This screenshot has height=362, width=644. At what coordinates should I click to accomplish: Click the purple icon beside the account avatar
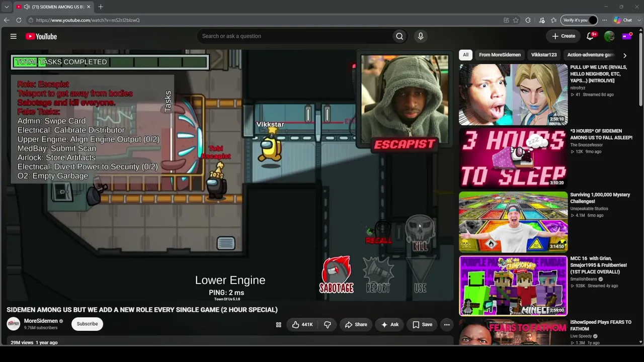click(627, 36)
